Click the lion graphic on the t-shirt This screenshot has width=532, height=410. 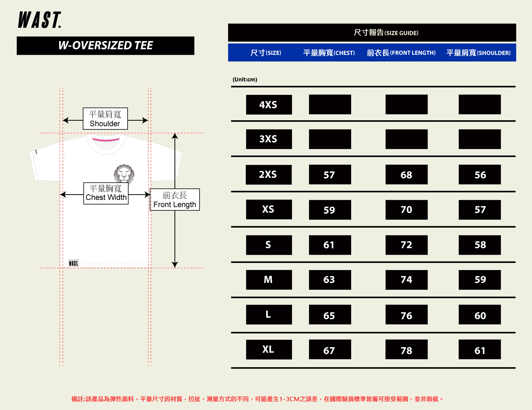click(x=124, y=173)
